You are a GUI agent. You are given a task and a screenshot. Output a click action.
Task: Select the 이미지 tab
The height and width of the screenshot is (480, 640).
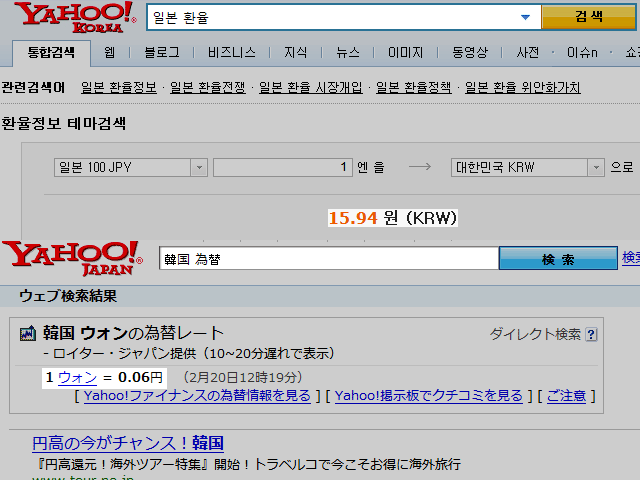pyautogui.click(x=405, y=52)
